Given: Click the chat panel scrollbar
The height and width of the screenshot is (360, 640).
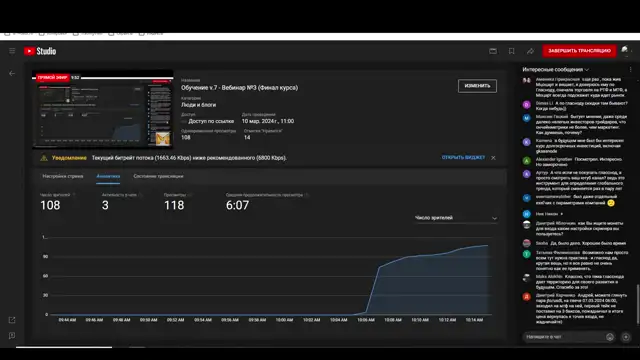Looking at the screenshot, I should (638, 304).
